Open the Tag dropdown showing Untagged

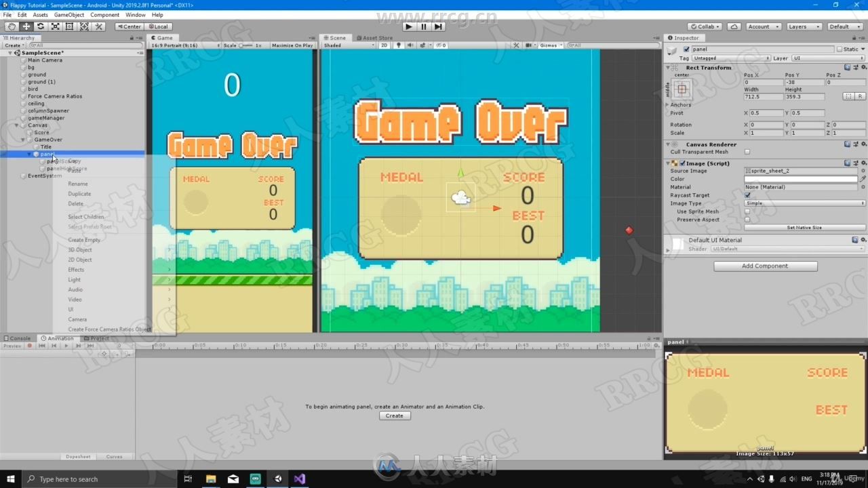730,58
